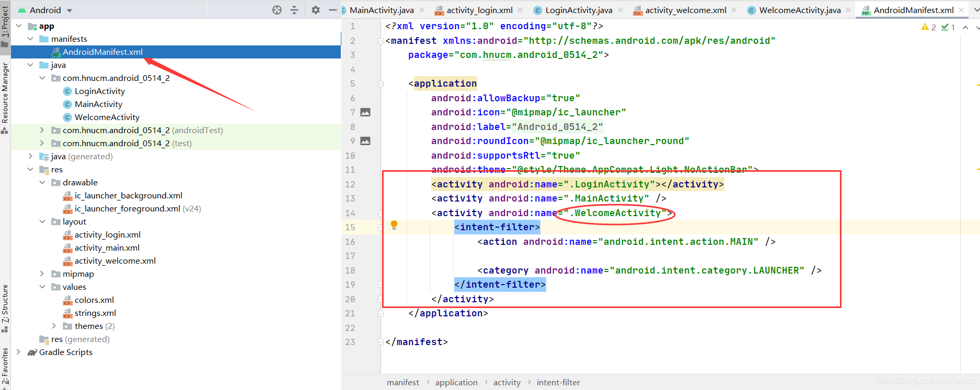Screen dimensions: 980x390
Task: Open project panel settings gear
Action: [x=316, y=10]
